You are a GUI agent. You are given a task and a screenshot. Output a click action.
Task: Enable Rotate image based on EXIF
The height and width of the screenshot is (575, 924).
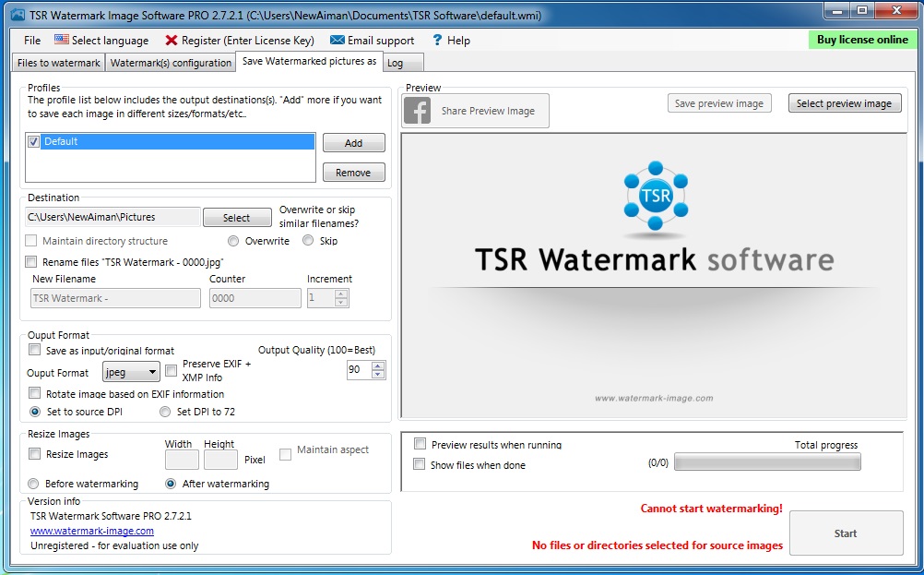pos(35,393)
